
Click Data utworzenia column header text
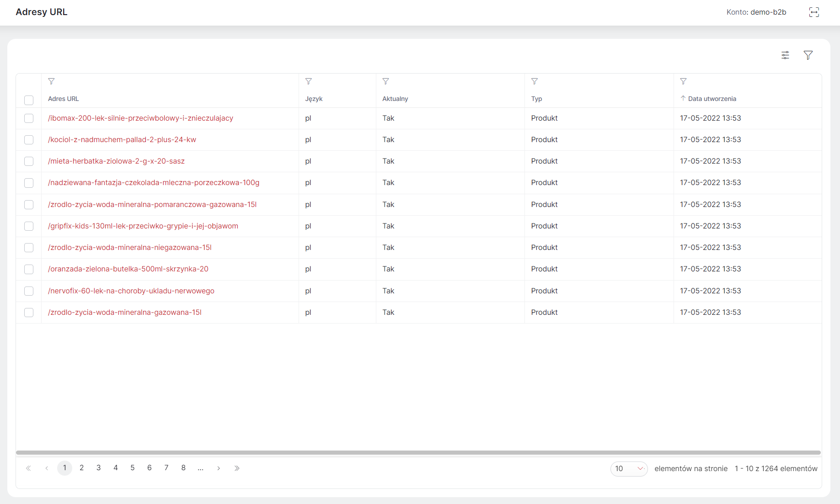point(712,99)
